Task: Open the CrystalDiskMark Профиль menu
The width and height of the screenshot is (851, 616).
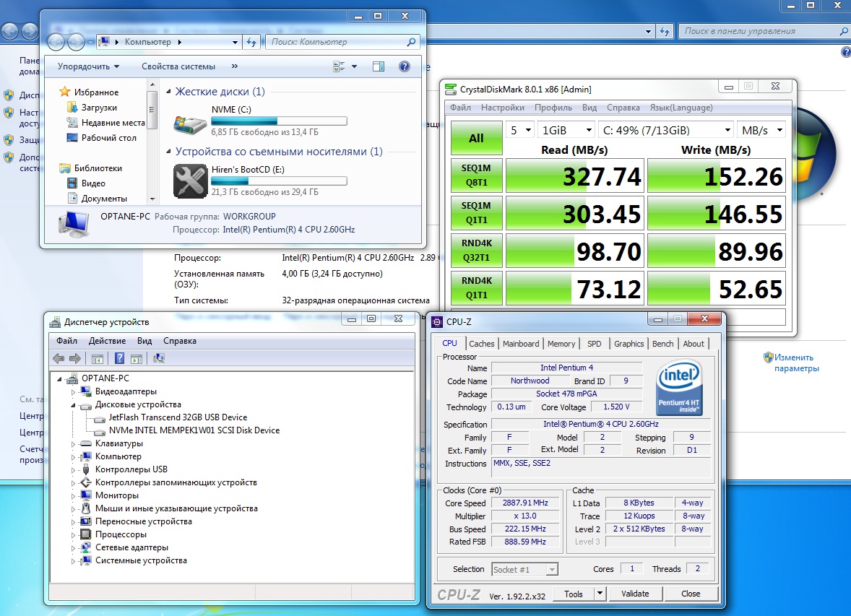Action: pos(553,108)
